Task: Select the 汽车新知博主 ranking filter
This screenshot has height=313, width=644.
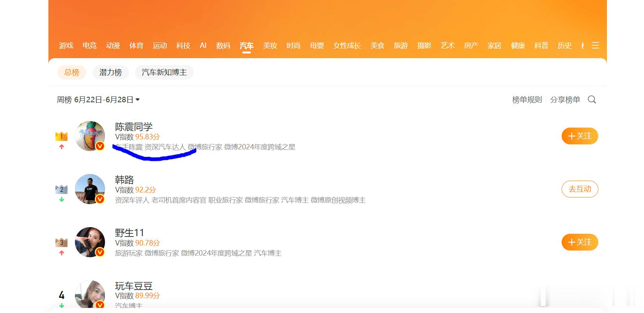Action: click(x=164, y=72)
